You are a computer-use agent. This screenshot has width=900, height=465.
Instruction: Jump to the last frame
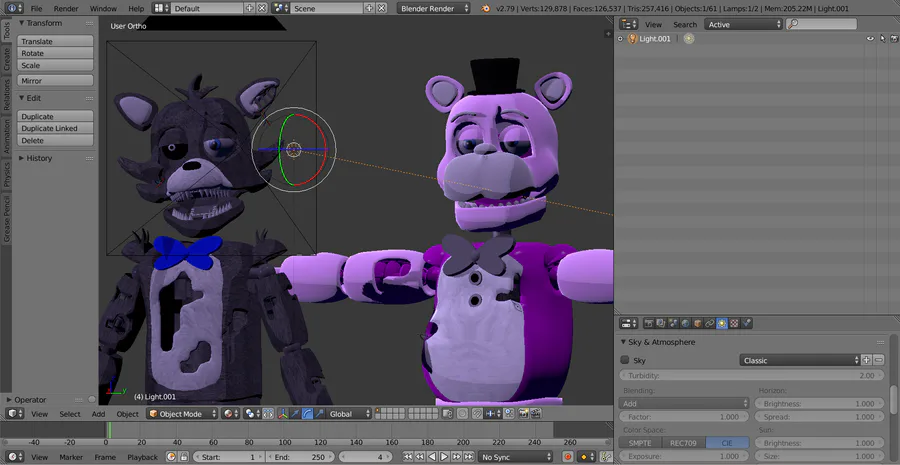click(468, 457)
